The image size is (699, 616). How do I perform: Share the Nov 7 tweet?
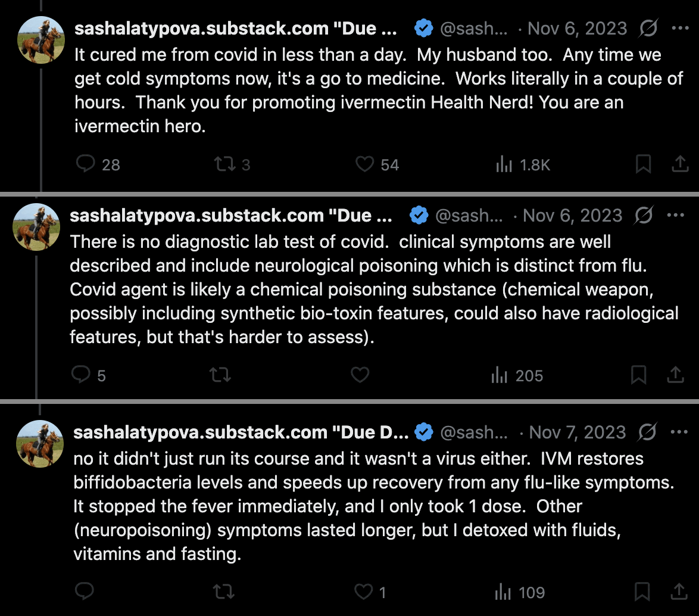(x=679, y=592)
